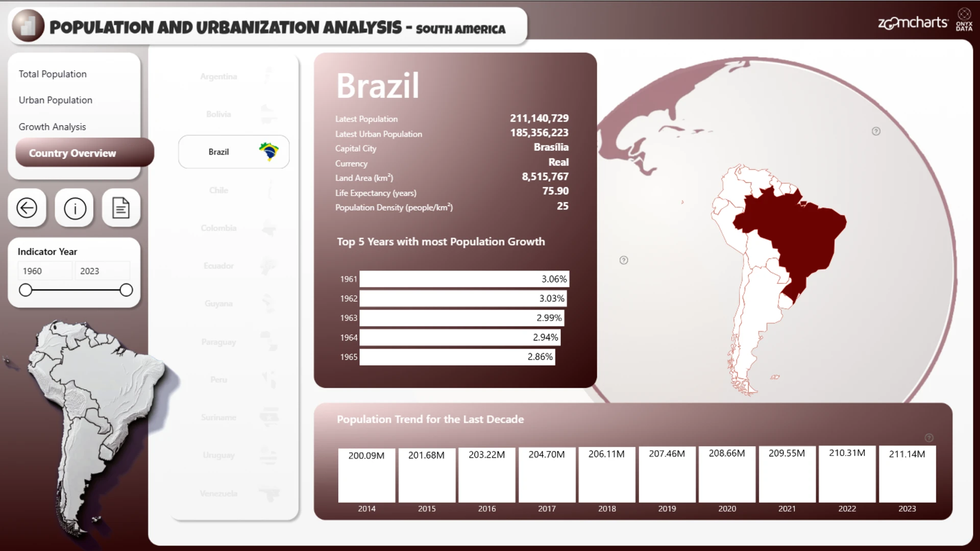Click the 2022 population bar 210.31M
The height and width of the screenshot is (551, 980).
pyautogui.click(x=847, y=474)
